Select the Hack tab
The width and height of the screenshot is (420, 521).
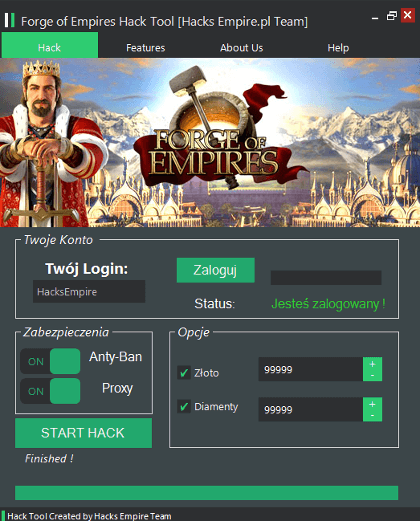pyautogui.click(x=50, y=46)
